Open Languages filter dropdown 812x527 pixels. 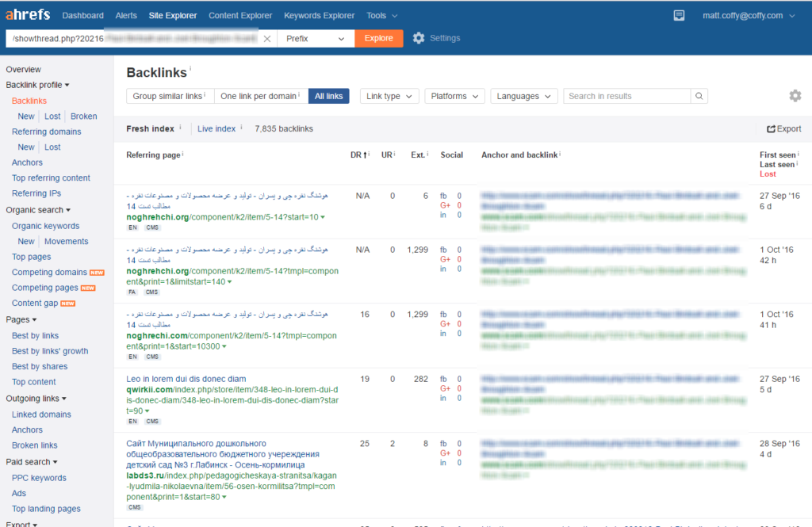523,96
